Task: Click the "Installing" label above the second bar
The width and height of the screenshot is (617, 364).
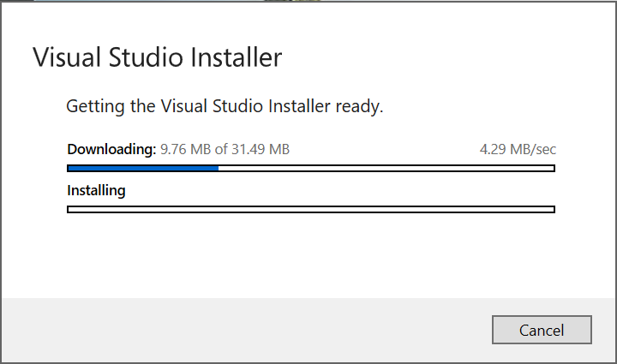Action: [96, 190]
